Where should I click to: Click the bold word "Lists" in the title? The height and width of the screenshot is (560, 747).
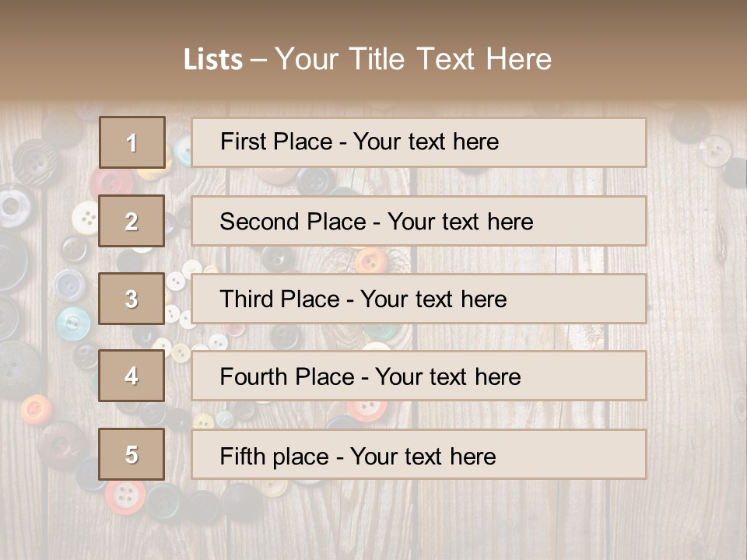click(213, 59)
